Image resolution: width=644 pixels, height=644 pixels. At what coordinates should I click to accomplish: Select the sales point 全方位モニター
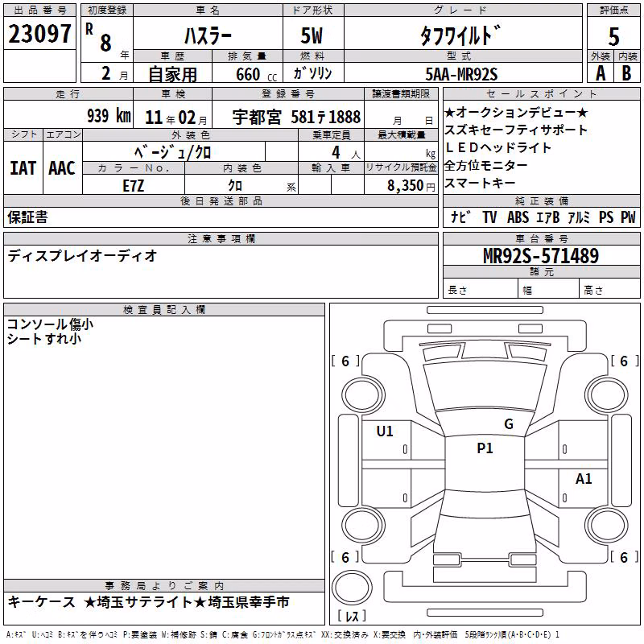click(486, 165)
